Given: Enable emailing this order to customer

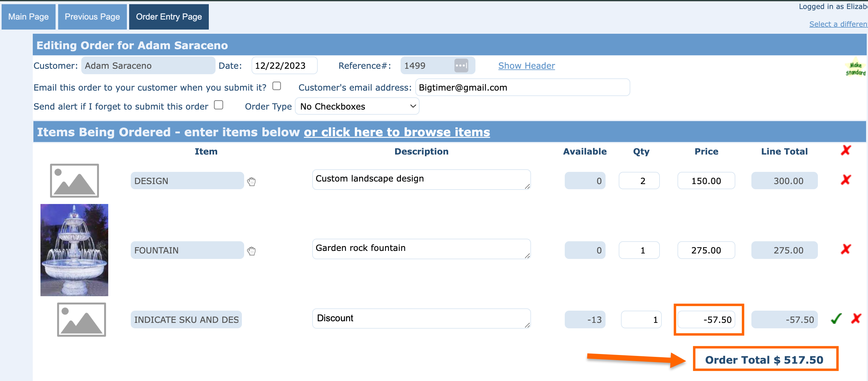Looking at the screenshot, I should [x=277, y=86].
